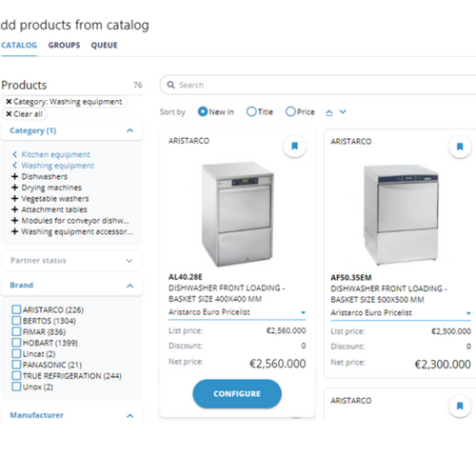Click the search magnifier icon
The image size is (476, 476).
point(170,85)
